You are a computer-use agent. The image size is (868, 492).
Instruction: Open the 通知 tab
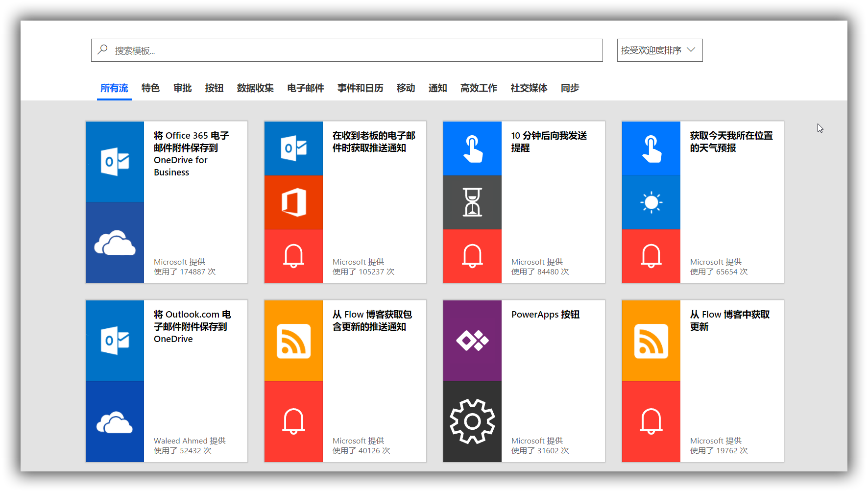click(437, 88)
